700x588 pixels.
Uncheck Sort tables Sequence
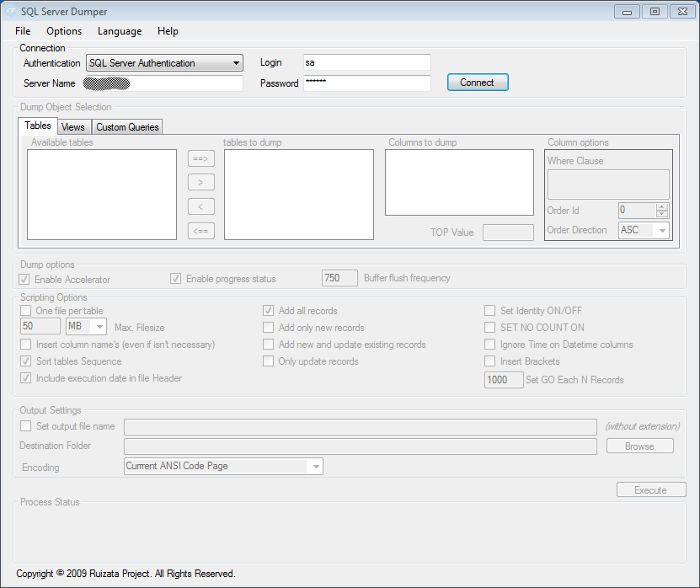25,361
